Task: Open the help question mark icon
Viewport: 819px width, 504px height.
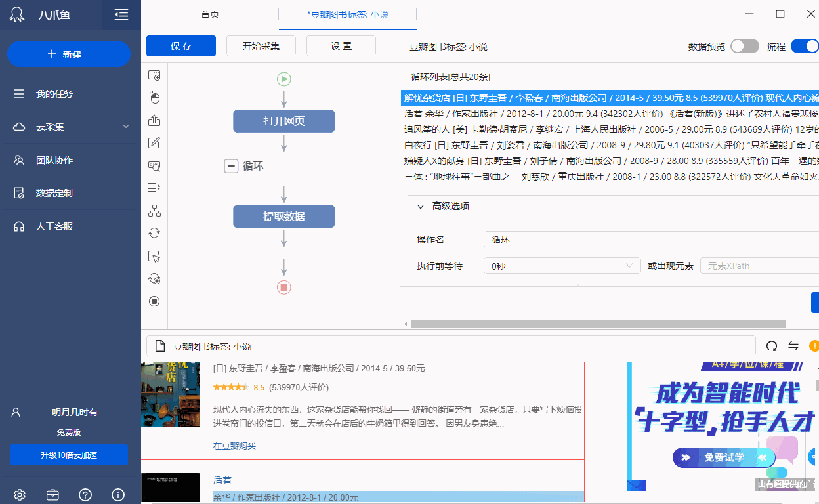Action: [x=85, y=495]
